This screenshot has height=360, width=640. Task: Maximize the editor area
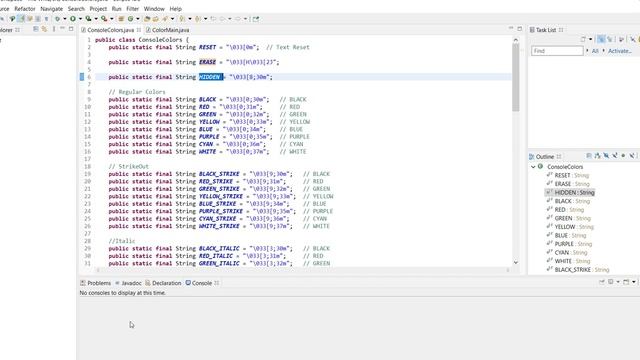pyautogui.click(x=520, y=29)
